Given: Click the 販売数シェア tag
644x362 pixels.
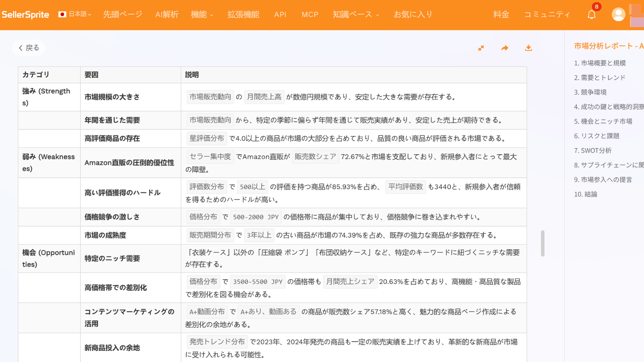Looking at the screenshot, I should pos(315,157).
